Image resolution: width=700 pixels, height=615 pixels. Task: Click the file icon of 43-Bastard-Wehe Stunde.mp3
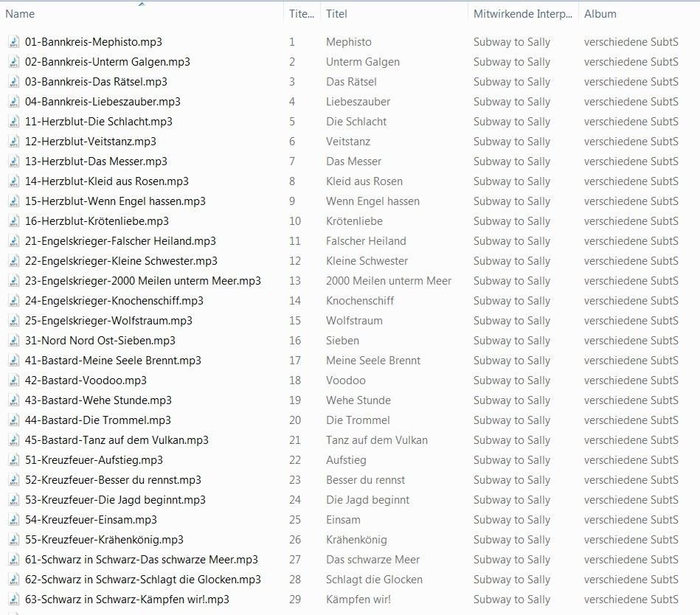14,400
